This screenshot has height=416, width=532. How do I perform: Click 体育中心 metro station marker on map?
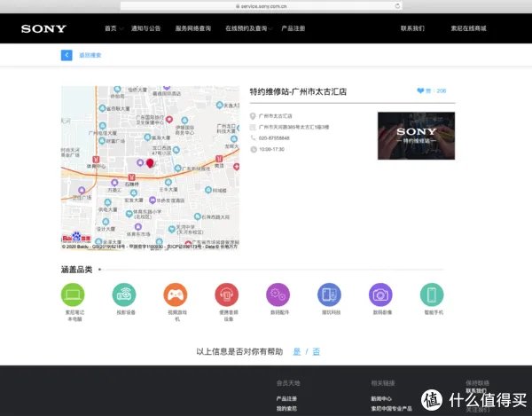96,160
